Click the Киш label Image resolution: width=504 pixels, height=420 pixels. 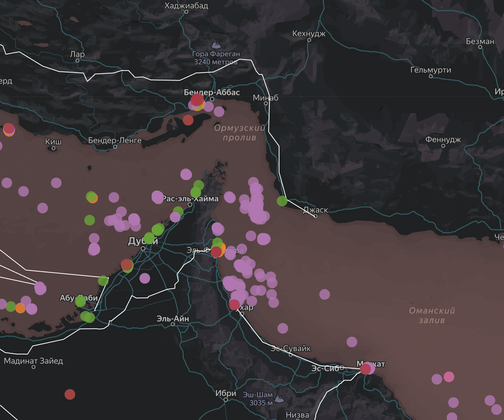[x=53, y=142]
